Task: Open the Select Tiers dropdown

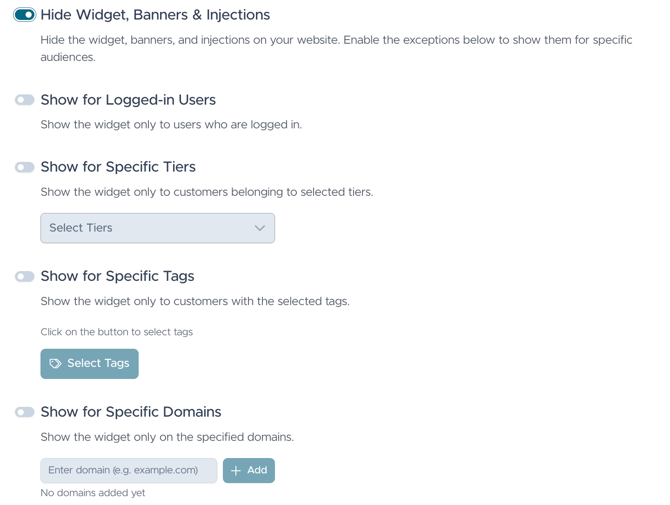Action: tap(158, 228)
